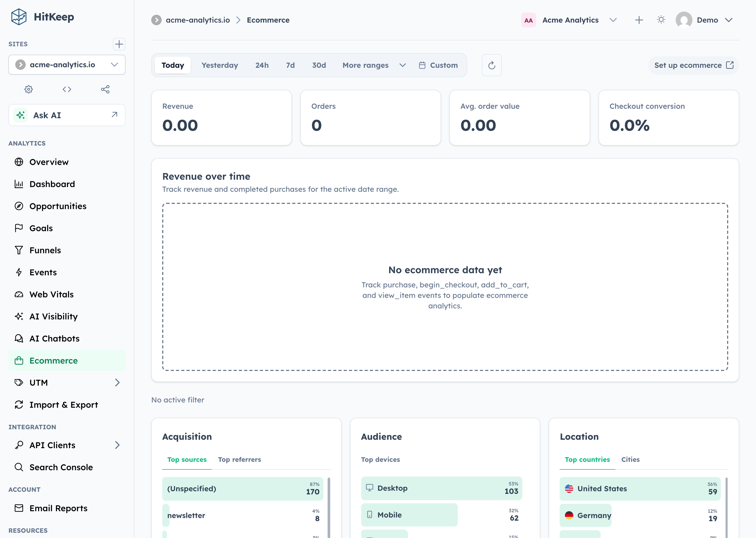This screenshot has width=756, height=538.
Task: Click the Ecommerce breadcrumb
Action: pos(268,20)
